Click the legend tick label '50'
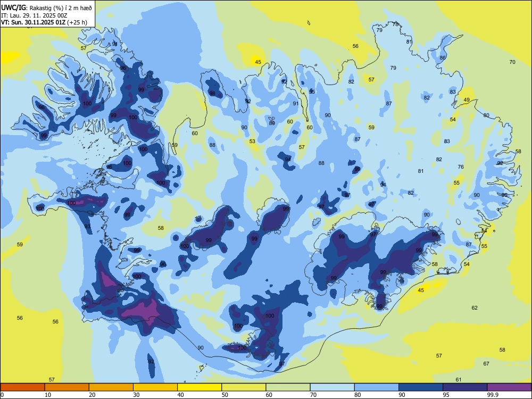This screenshot has height=399, width=532. coord(225,395)
